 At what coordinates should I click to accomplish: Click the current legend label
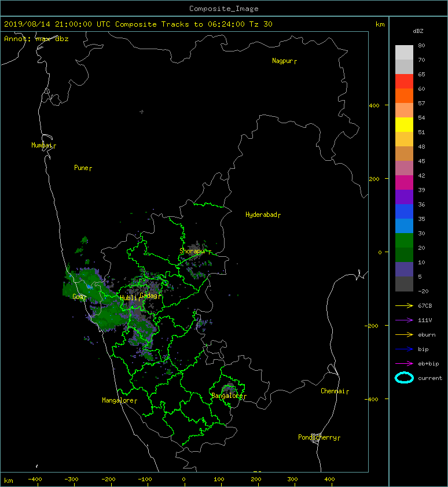click(430, 378)
